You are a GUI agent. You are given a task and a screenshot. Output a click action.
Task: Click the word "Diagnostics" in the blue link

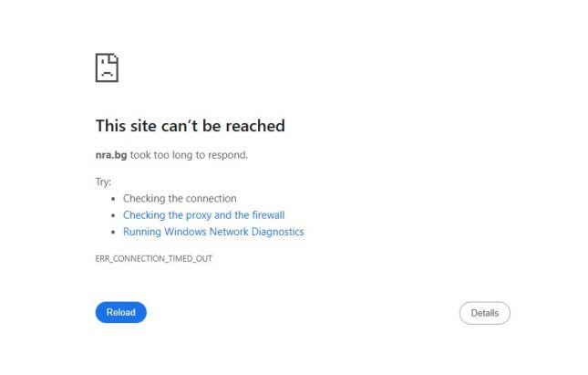coord(277,232)
